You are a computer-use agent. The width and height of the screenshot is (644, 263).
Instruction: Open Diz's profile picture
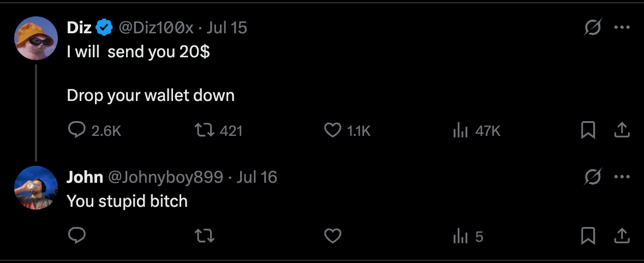(x=35, y=38)
